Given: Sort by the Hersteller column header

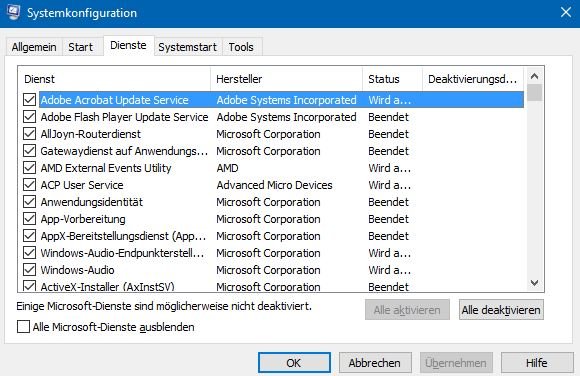Looking at the screenshot, I should coord(286,79).
